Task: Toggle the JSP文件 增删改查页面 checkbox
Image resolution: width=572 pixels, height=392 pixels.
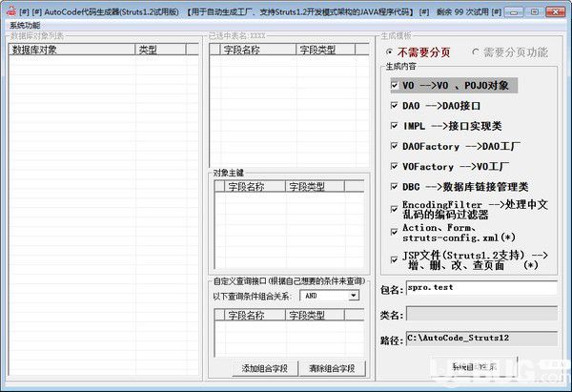Action: coord(394,259)
